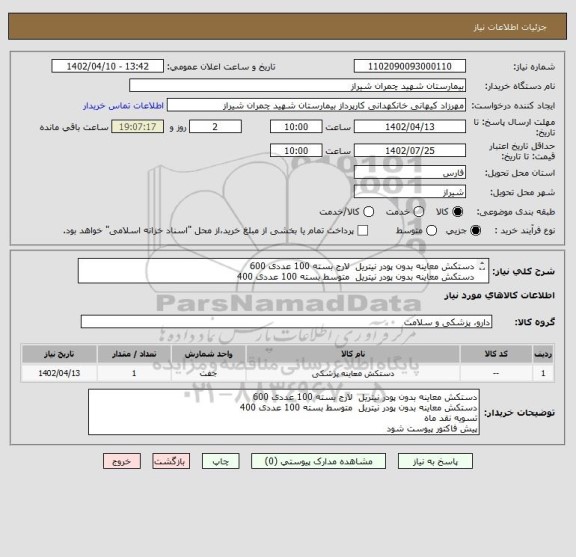Click the price validity date 1402/07/25 field
Screen dimensions: 576x557
point(410,151)
